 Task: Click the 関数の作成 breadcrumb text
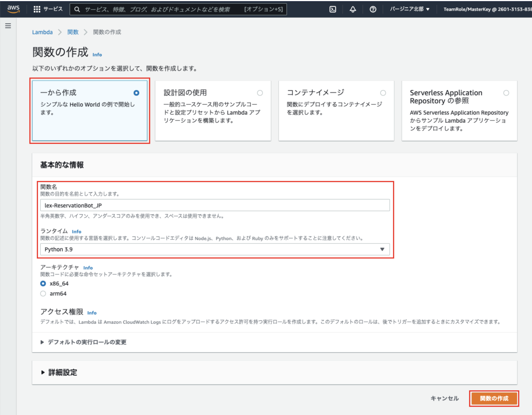107,32
